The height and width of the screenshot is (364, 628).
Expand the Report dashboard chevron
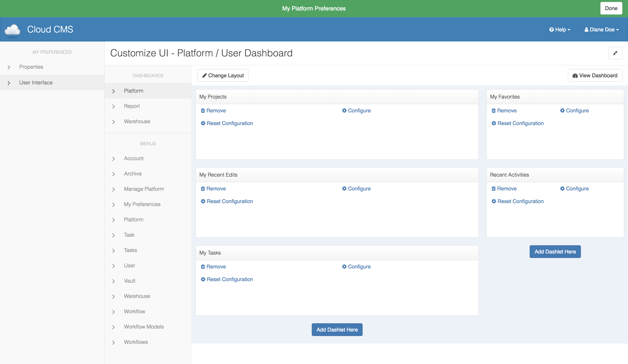point(114,107)
